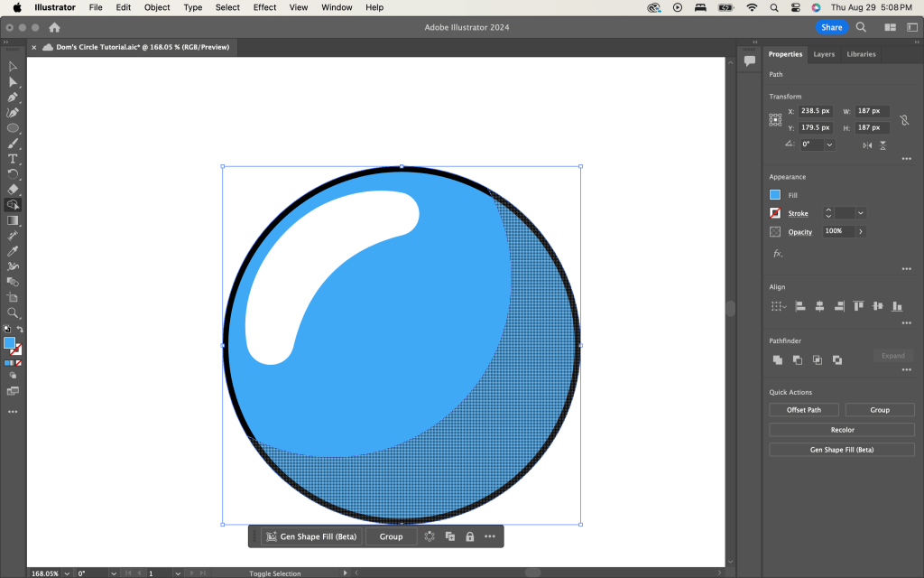The image size is (924, 578).
Task: Click the X position input field
Action: [x=818, y=111]
